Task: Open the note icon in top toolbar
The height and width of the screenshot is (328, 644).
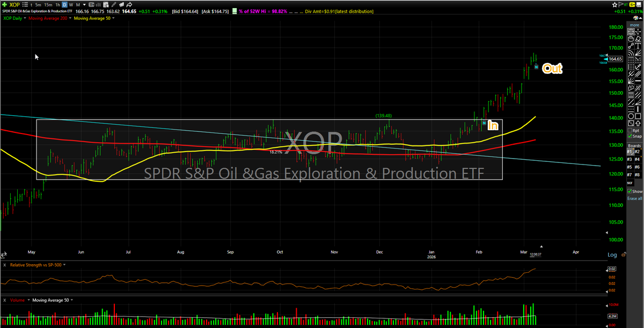Action: click(x=106, y=5)
